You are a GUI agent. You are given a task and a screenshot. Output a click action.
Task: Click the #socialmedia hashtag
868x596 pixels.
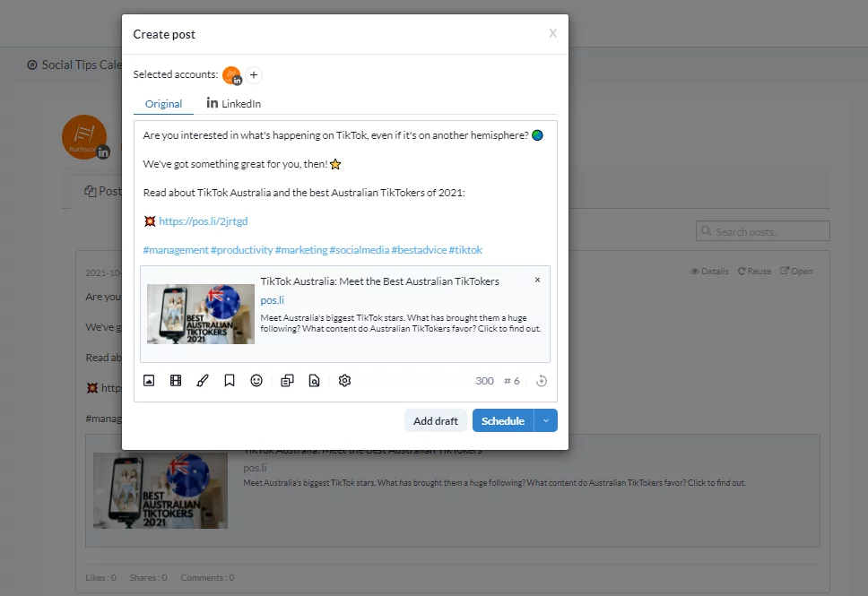point(360,250)
